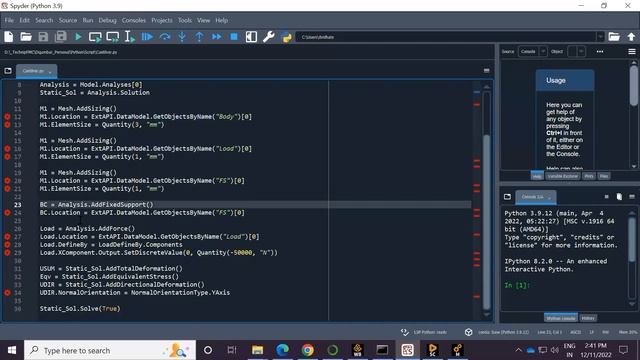This screenshot has height=360, width=640.
Task: Open the Source menu
Action: click(x=68, y=20)
